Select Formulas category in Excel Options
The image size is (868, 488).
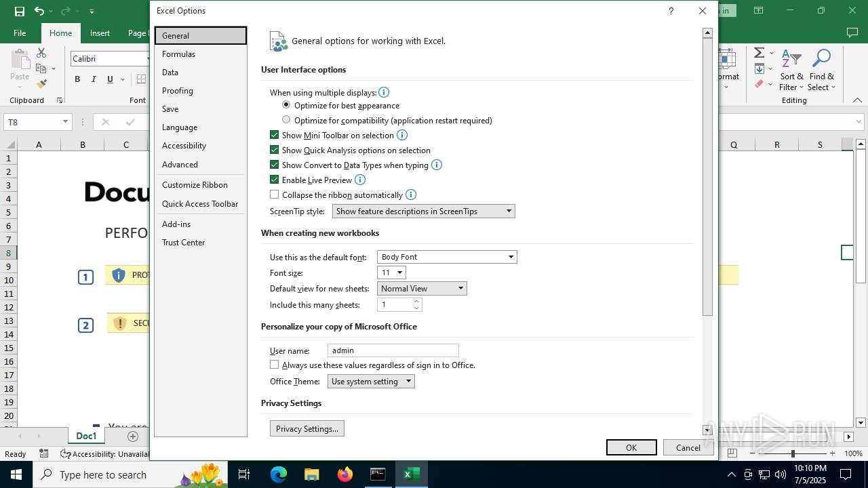click(x=201, y=54)
